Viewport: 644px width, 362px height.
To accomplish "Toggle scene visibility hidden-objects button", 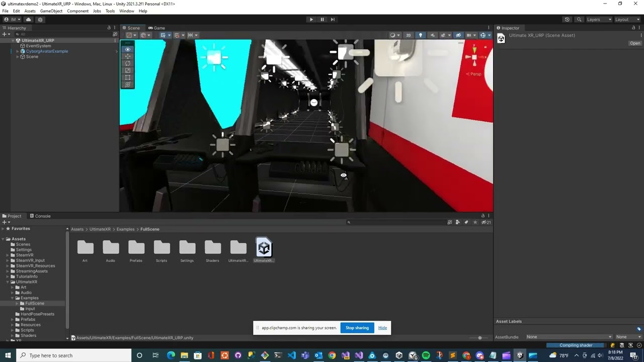I will (458, 35).
